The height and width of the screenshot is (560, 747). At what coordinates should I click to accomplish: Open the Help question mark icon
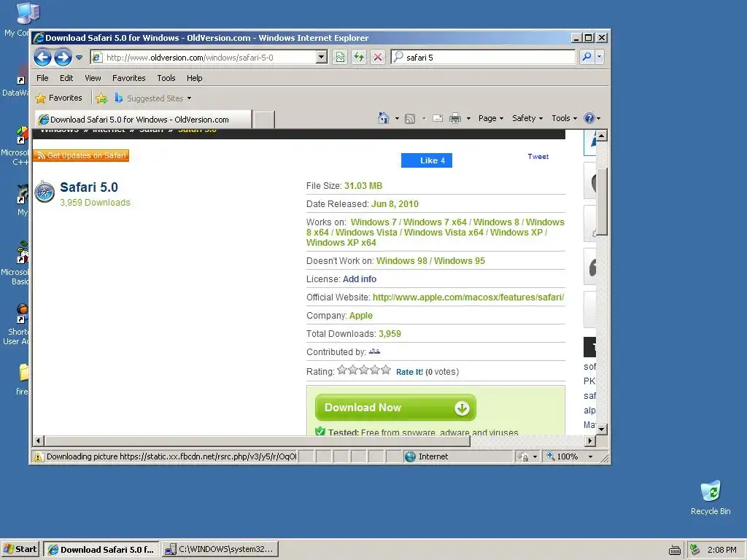pos(589,118)
